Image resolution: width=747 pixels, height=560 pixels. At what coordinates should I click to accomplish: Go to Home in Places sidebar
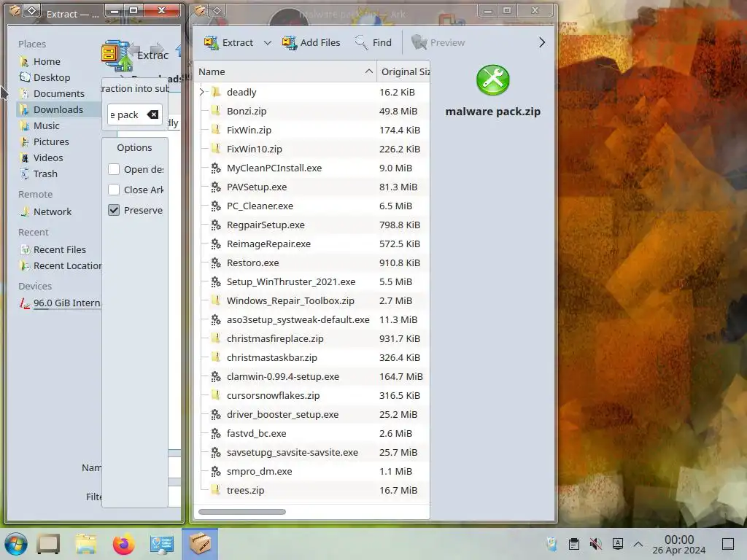(x=58, y=61)
